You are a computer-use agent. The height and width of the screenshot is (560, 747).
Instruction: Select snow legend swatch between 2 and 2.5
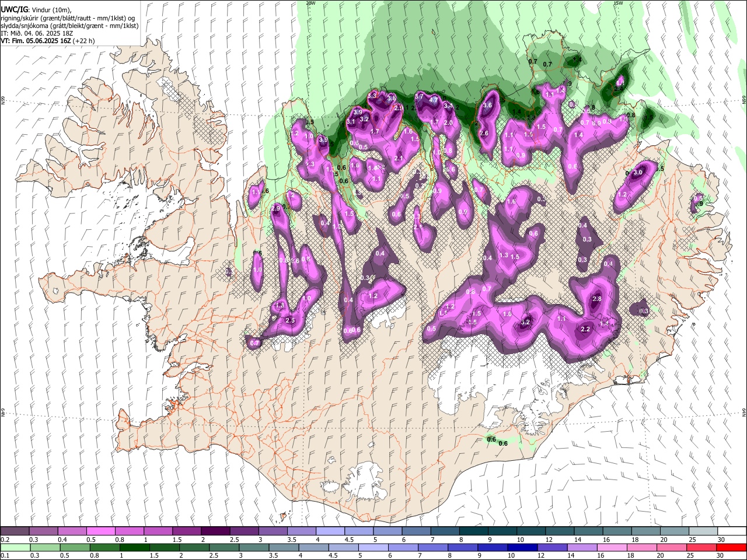(215, 531)
